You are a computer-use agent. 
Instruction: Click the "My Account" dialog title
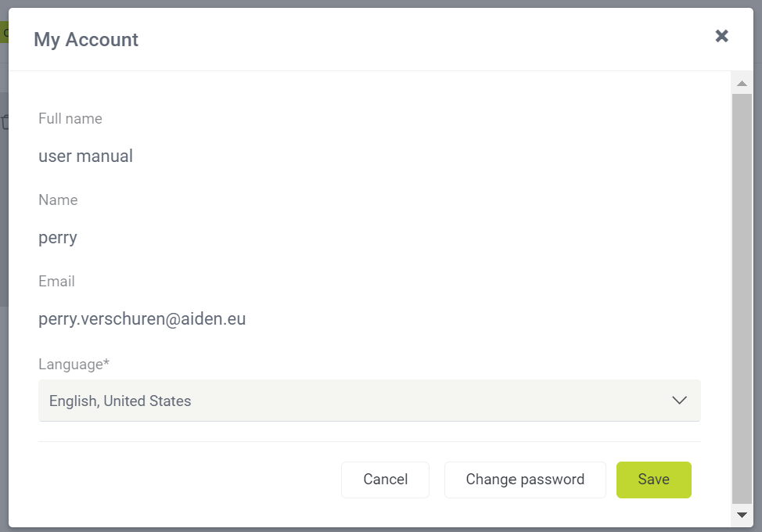(x=86, y=40)
